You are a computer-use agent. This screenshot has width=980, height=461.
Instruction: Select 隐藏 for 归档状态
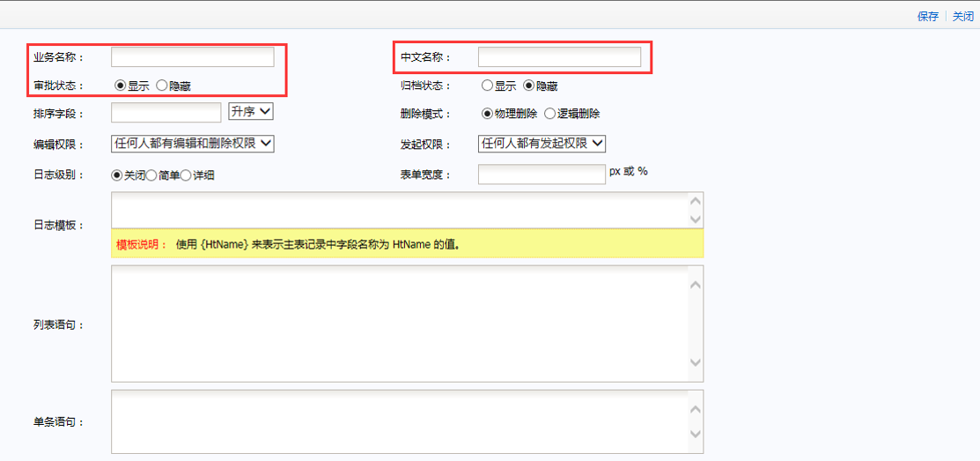tap(528, 86)
